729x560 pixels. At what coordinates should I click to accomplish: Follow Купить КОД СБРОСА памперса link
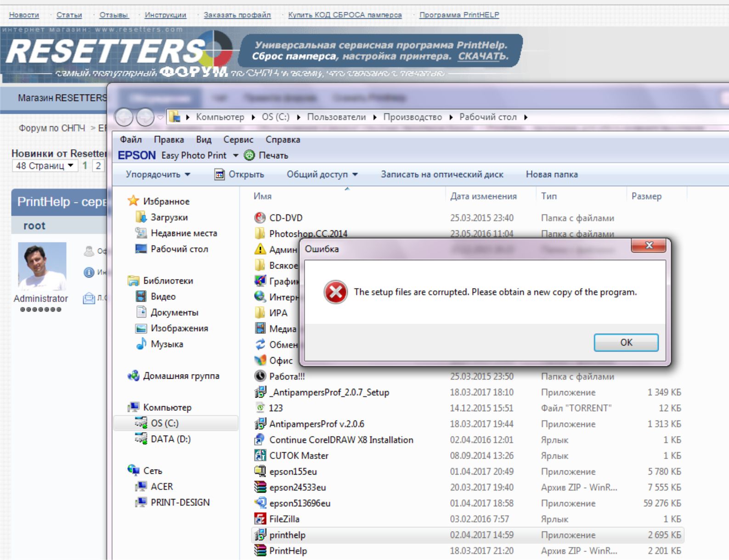(x=345, y=15)
